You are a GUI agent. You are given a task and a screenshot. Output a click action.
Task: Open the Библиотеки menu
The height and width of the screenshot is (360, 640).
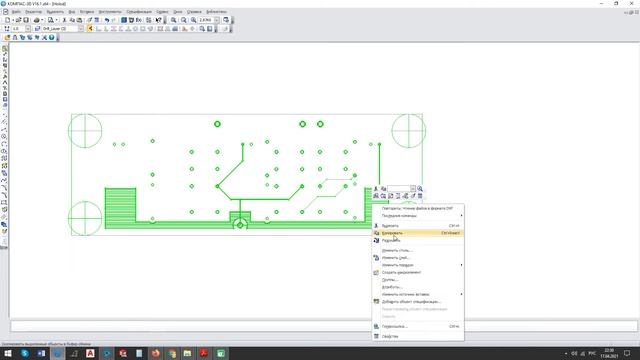click(216, 12)
